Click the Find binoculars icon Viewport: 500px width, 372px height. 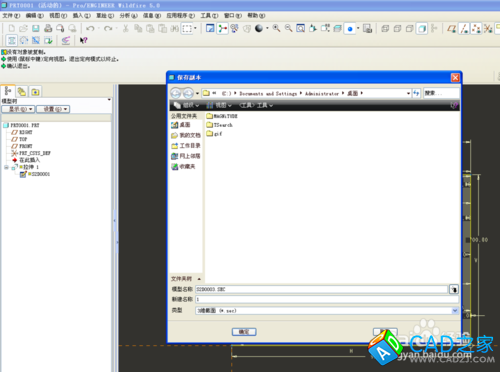coord(175,29)
